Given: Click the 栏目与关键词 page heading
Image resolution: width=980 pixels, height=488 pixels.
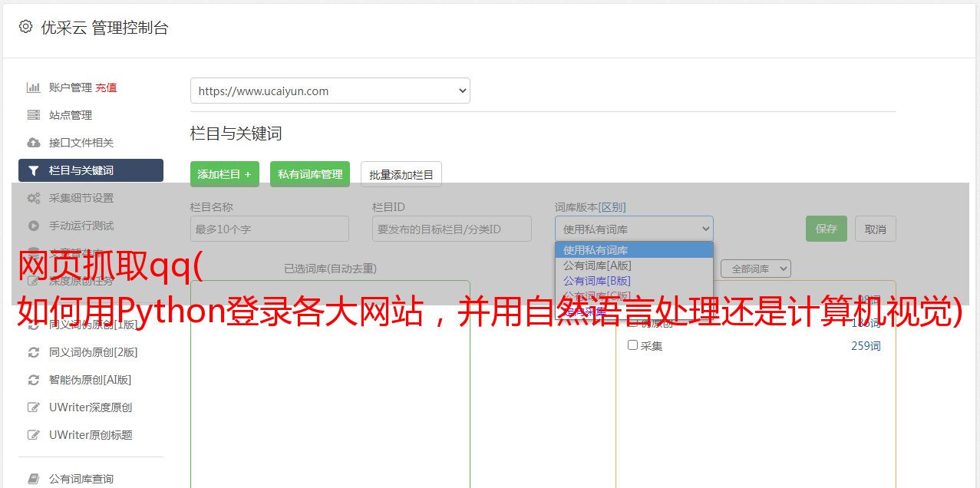Looking at the screenshot, I should 236,134.
